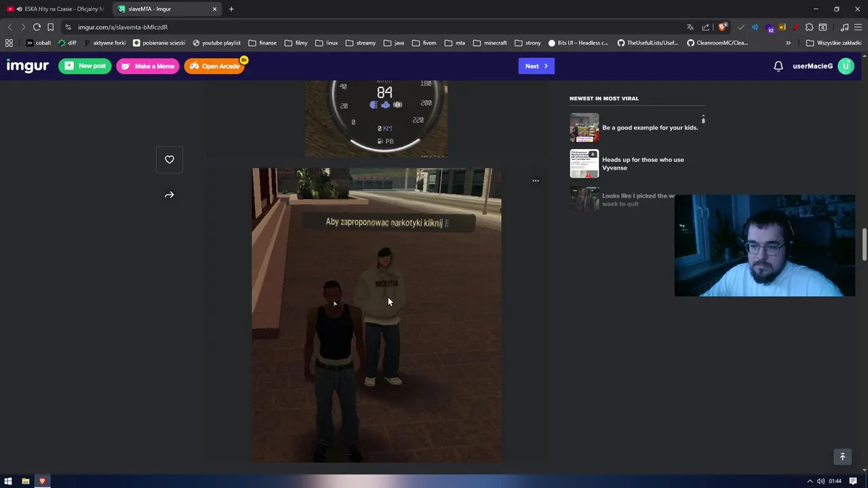
Task: Expand mta bookmark folder
Action: click(x=455, y=43)
